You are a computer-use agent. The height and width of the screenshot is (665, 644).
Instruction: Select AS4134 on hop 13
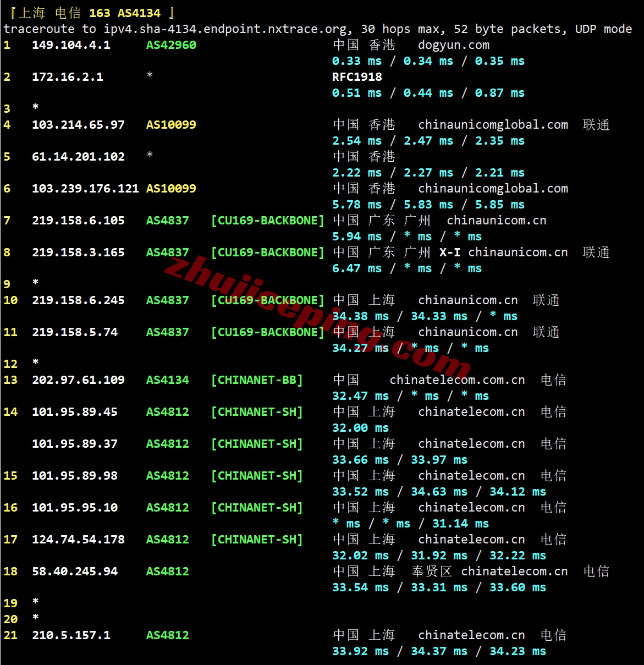[168, 380]
